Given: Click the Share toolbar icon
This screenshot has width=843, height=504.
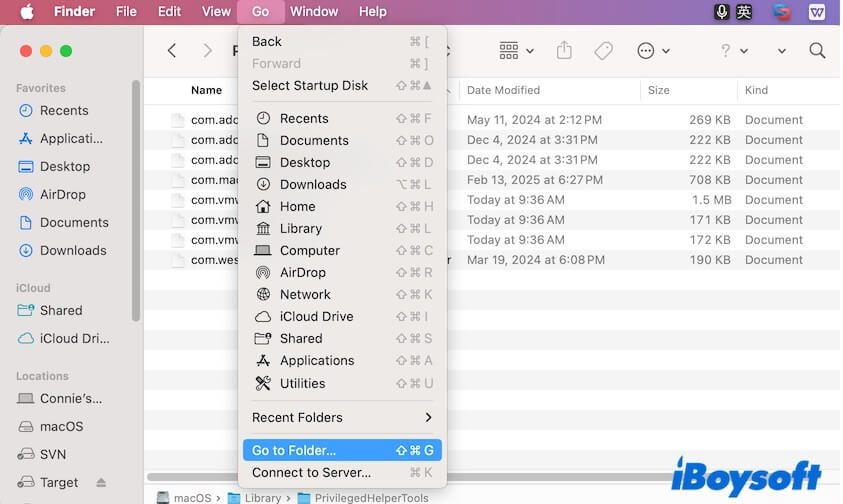Looking at the screenshot, I should point(564,51).
